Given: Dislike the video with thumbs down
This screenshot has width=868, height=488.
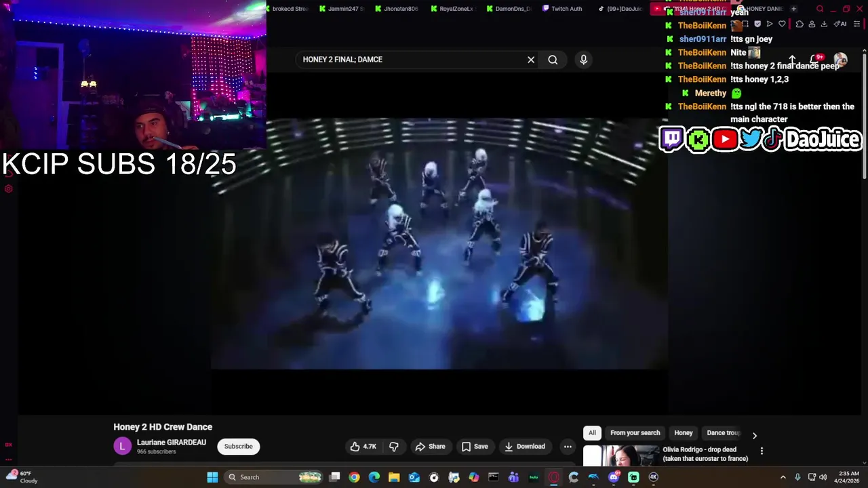Looking at the screenshot, I should pos(394,446).
